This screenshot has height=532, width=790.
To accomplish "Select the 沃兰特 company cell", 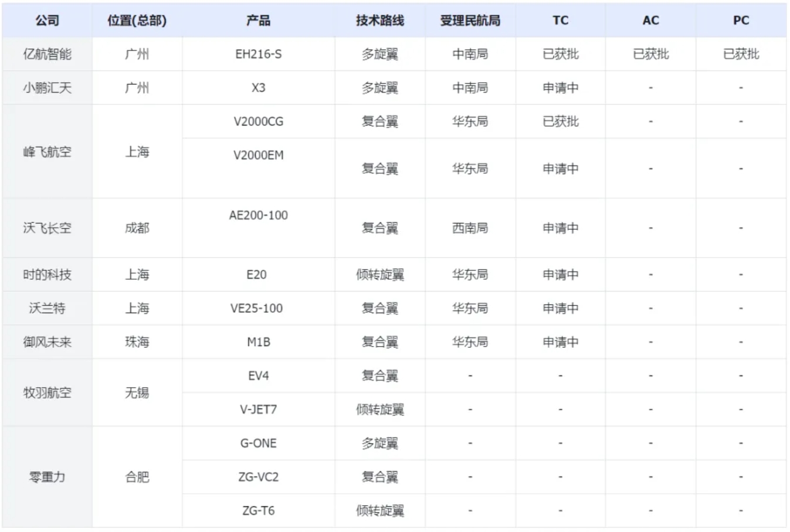I will click(47, 309).
